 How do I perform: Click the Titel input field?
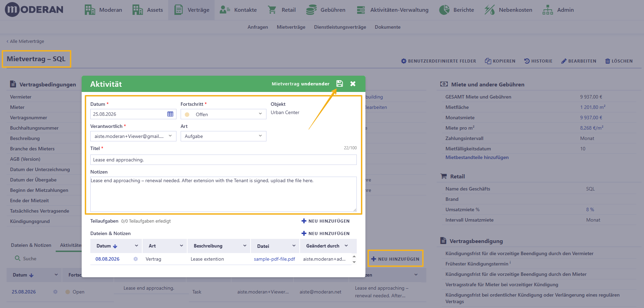[223, 160]
